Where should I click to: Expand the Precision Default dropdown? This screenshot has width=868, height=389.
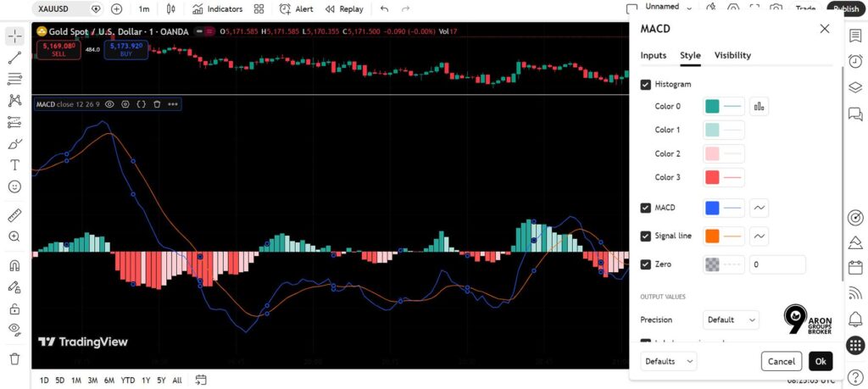[x=731, y=320]
